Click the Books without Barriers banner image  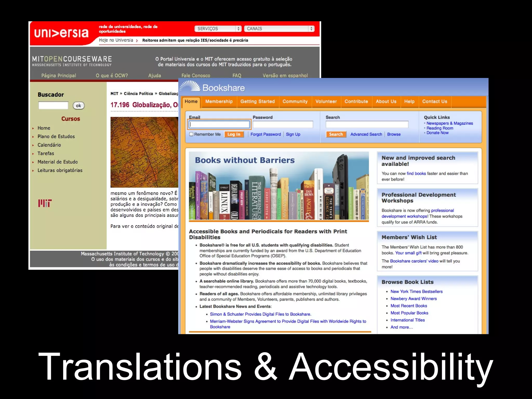[x=278, y=186]
